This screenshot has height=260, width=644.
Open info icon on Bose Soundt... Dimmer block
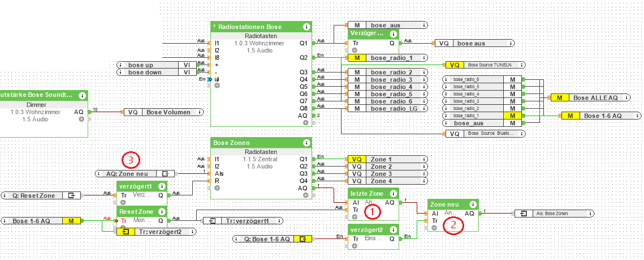coord(82,95)
